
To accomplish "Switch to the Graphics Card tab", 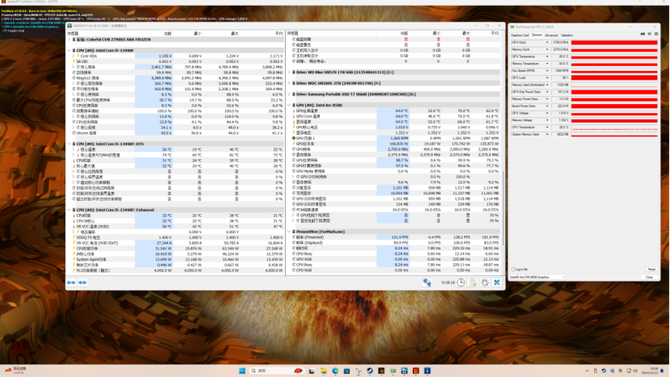I will coord(520,35).
